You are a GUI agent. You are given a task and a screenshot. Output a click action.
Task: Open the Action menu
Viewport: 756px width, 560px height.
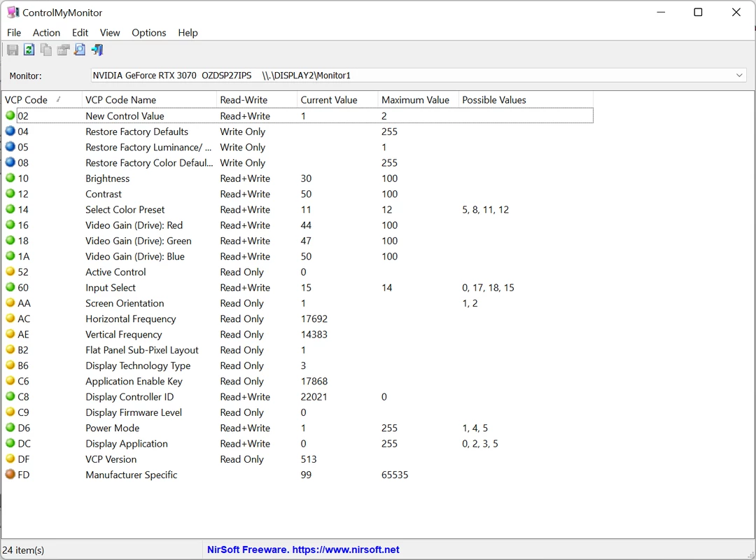click(x=46, y=32)
